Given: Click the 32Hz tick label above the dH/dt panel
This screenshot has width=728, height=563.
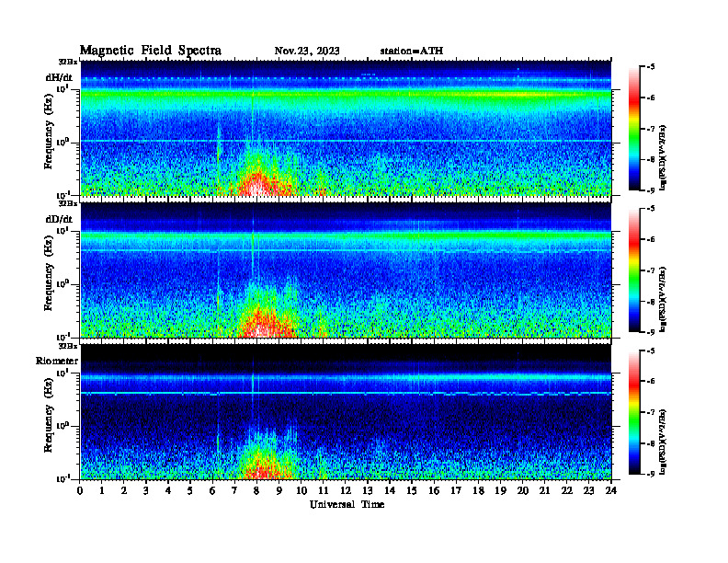Looking at the screenshot, I should (x=68, y=62).
